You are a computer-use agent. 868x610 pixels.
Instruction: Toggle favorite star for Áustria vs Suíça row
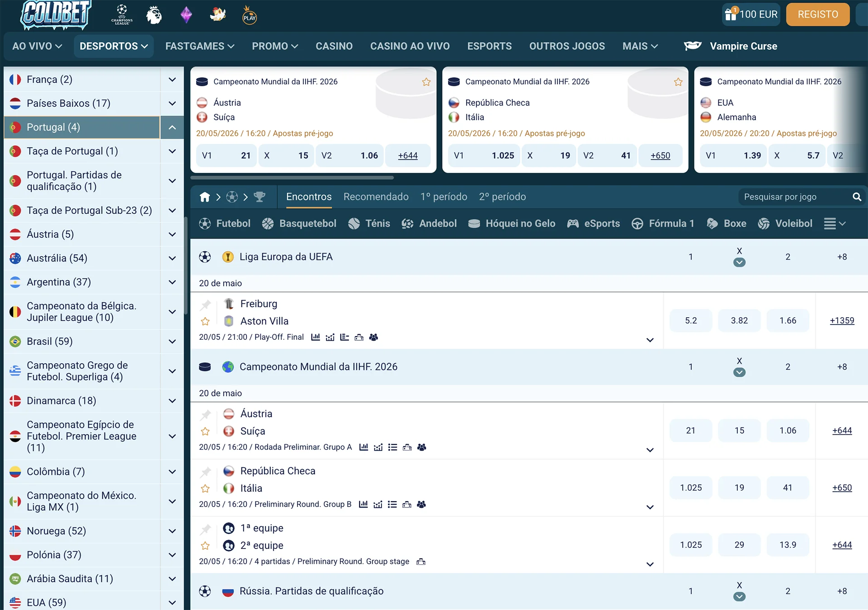(205, 431)
